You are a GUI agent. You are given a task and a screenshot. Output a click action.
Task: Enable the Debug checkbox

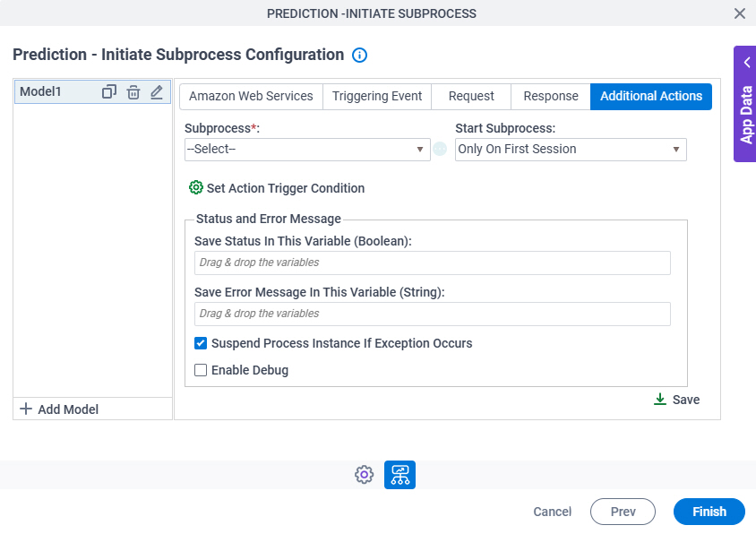click(x=201, y=370)
